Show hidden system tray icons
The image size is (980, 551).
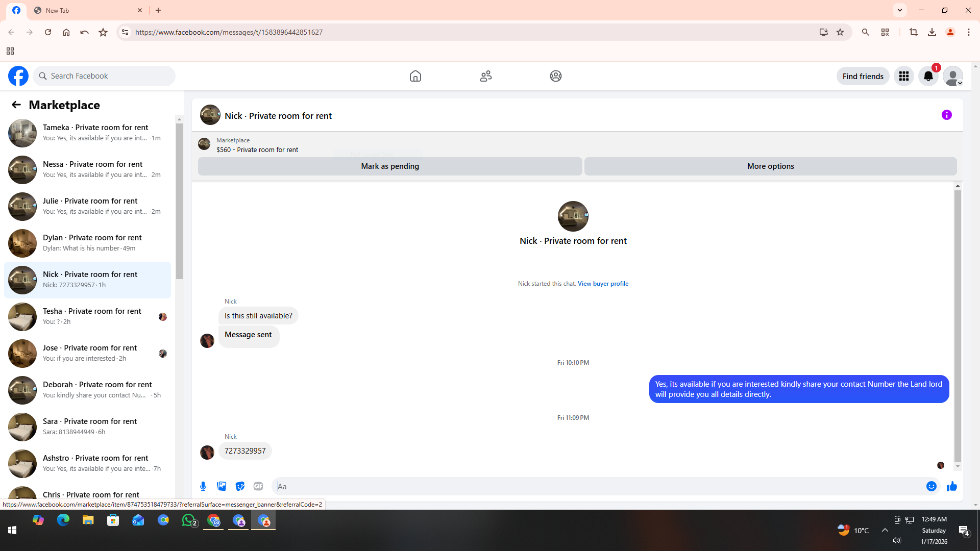tap(885, 530)
